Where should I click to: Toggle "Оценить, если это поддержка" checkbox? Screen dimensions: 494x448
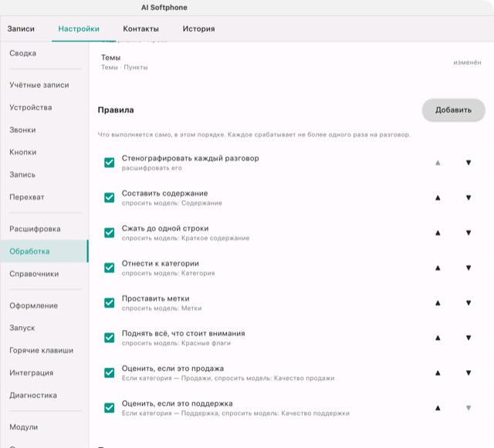click(x=110, y=408)
